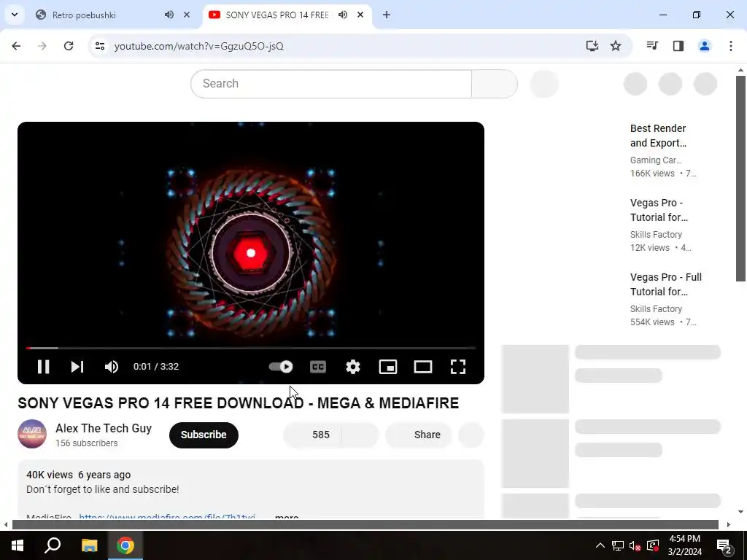The width and height of the screenshot is (747, 560).
Task: Open network status tray icon
Action: point(618,545)
